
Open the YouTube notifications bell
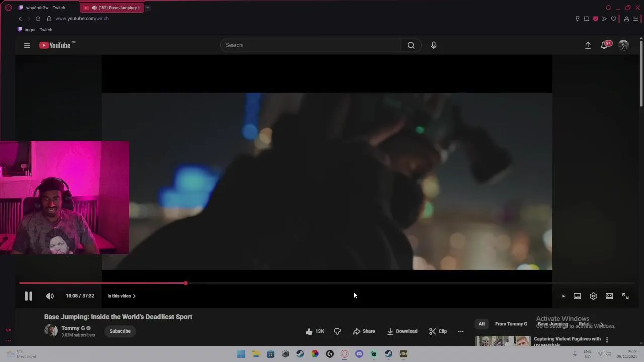[605, 45]
